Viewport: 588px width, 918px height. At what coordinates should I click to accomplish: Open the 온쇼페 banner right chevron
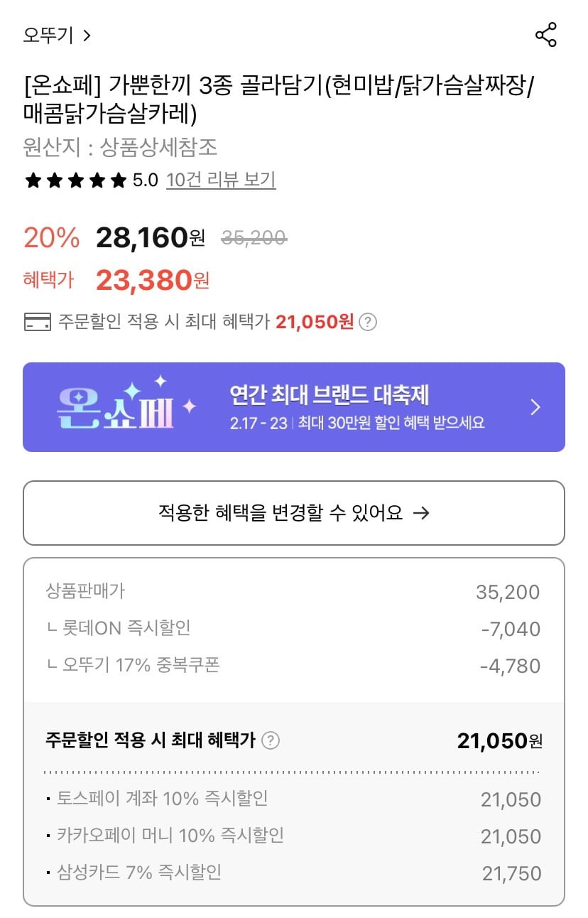pos(536,407)
